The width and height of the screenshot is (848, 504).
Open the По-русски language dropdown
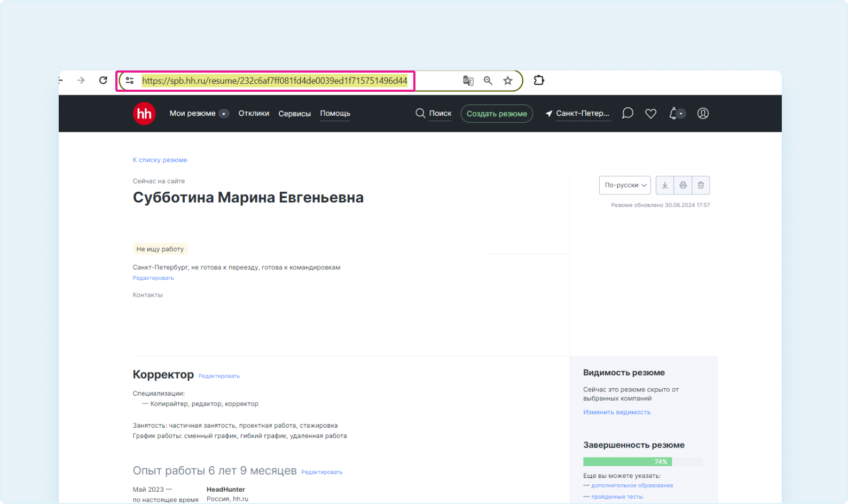[x=625, y=185]
